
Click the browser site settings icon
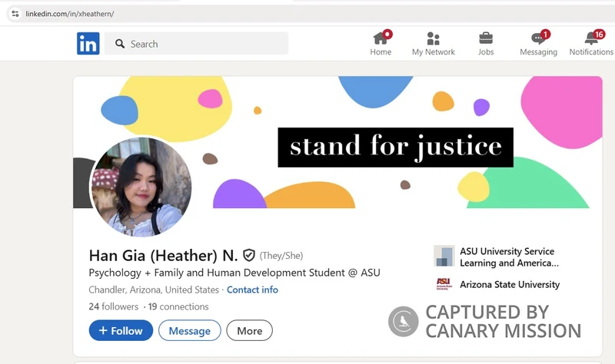click(15, 14)
